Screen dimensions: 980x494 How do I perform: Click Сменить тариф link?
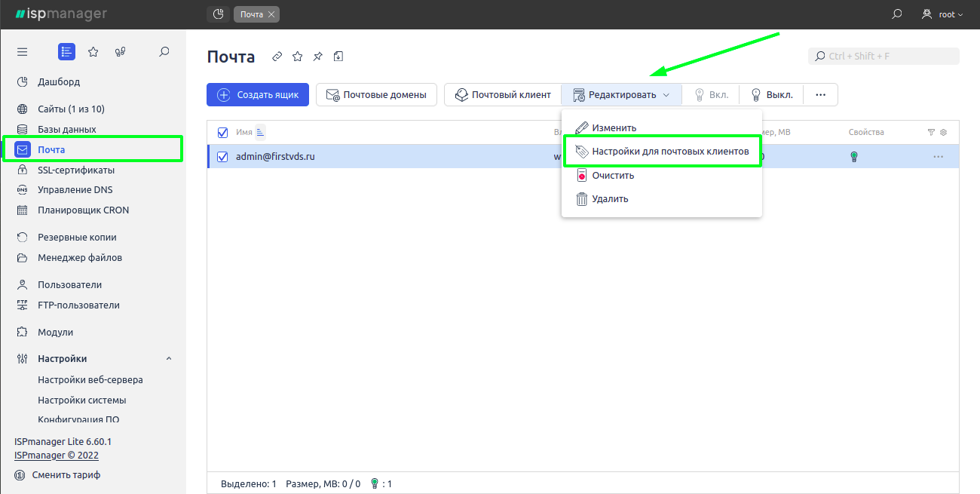66,475
